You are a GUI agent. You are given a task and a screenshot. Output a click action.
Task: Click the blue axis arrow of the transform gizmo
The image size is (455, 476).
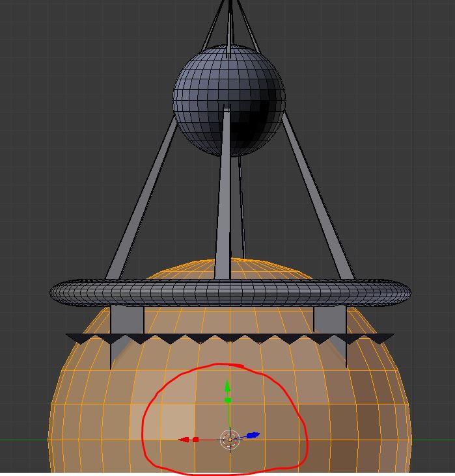pyautogui.click(x=253, y=435)
